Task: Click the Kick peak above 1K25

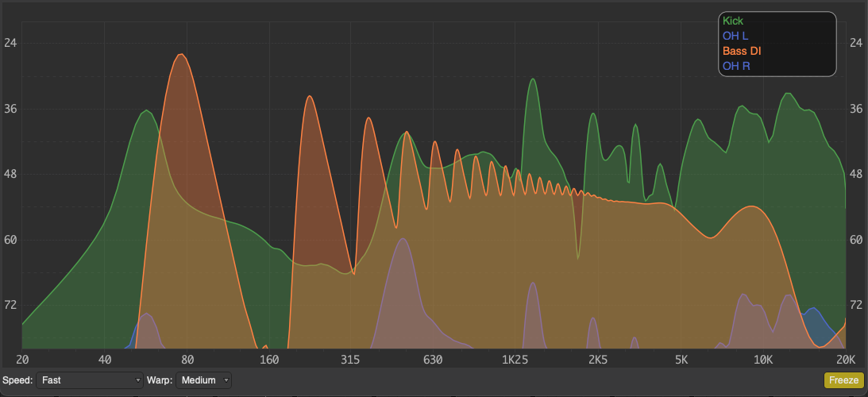Action: pos(533,79)
